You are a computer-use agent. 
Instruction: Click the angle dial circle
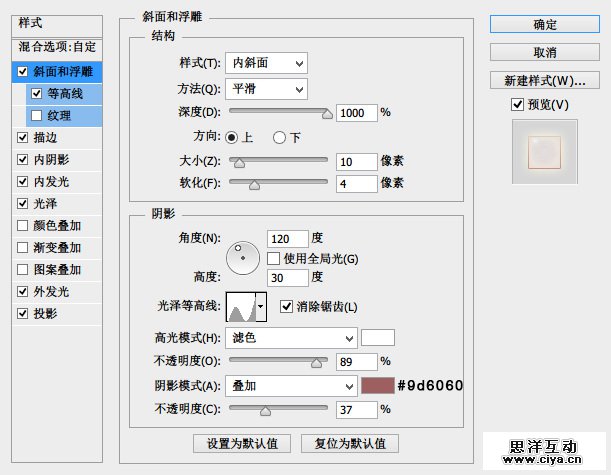pos(242,259)
